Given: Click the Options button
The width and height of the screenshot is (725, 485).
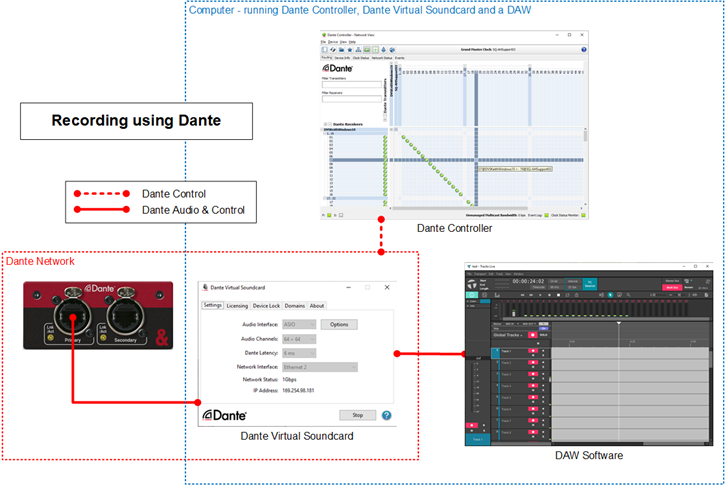Looking at the screenshot, I should coord(339,325).
